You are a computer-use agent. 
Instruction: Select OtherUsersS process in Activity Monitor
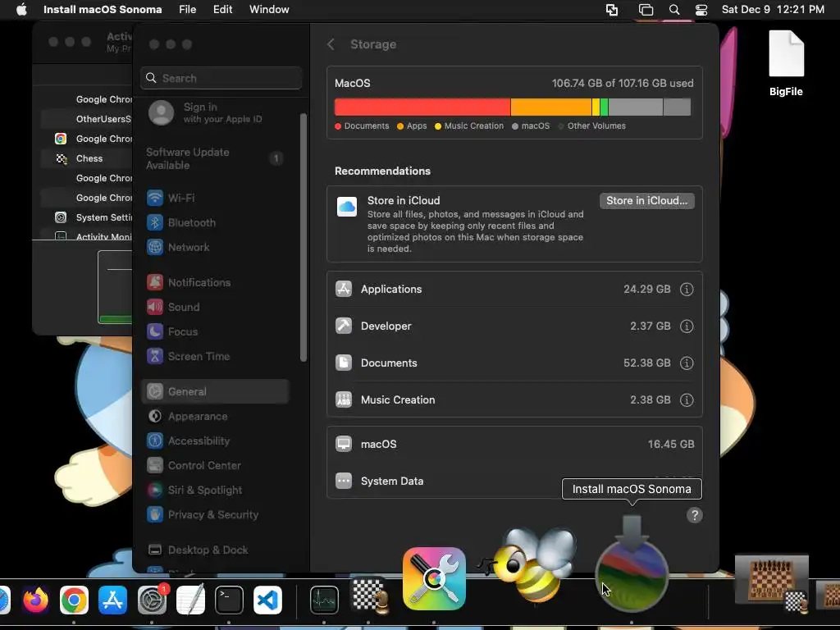pos(85,119)
